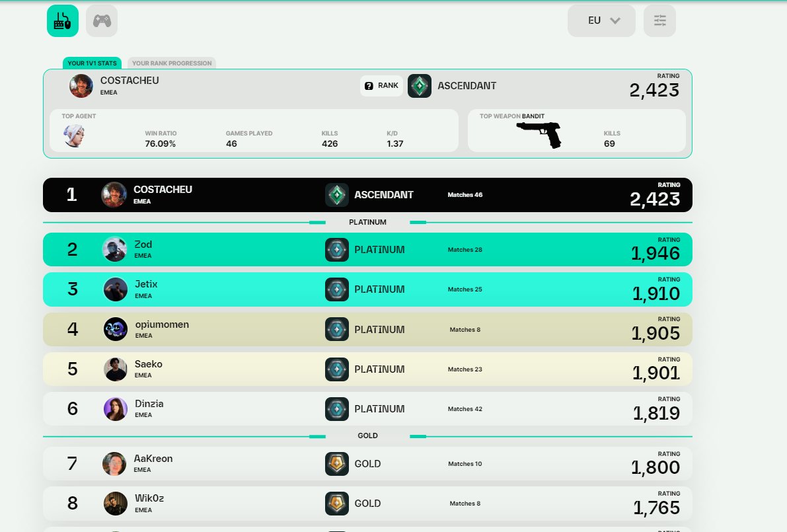Image resolution: width=787 pixels, height=532 pixels.
Task: Click Matches 28 in Zod's row
Action: (x=465, y=249)
